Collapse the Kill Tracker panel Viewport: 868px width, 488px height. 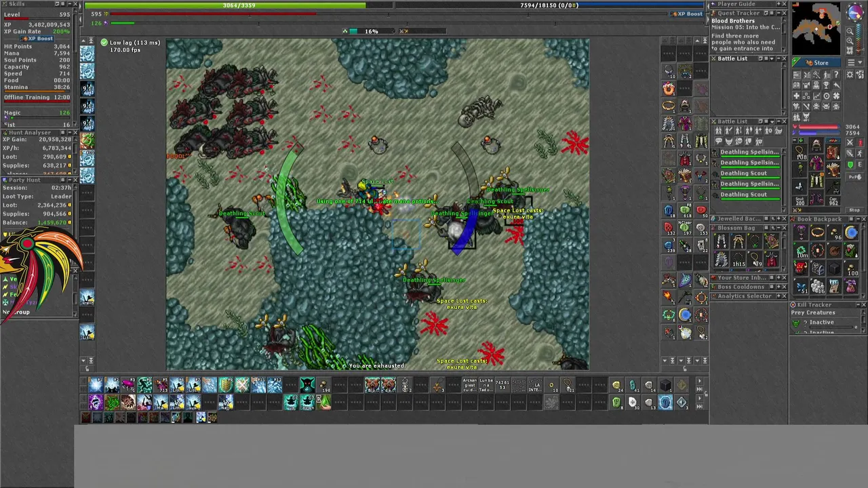coord(859,304)
